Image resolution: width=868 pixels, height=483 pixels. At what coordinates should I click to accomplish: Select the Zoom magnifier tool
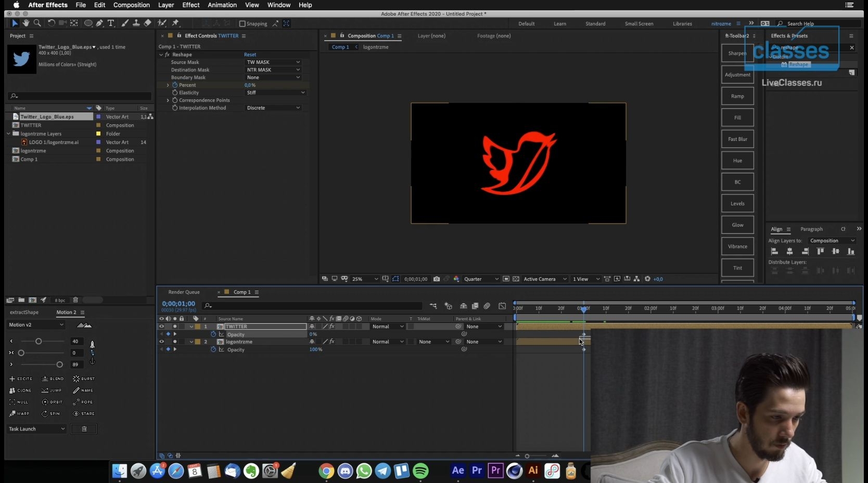click(x=37, y=23)
